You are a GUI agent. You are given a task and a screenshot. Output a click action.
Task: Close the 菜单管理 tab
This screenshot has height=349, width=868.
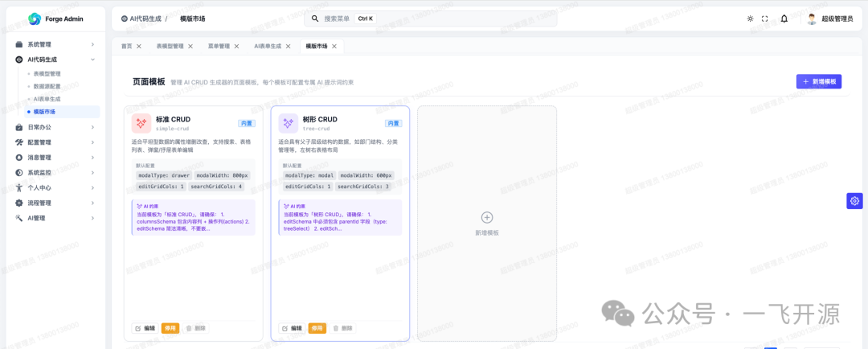[x=236, y=47]
